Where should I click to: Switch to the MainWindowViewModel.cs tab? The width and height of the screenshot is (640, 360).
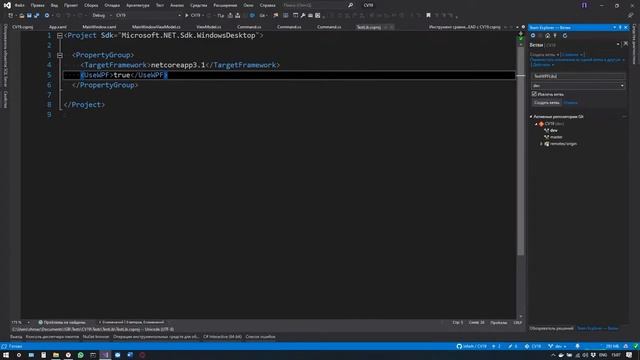point(156,27)
